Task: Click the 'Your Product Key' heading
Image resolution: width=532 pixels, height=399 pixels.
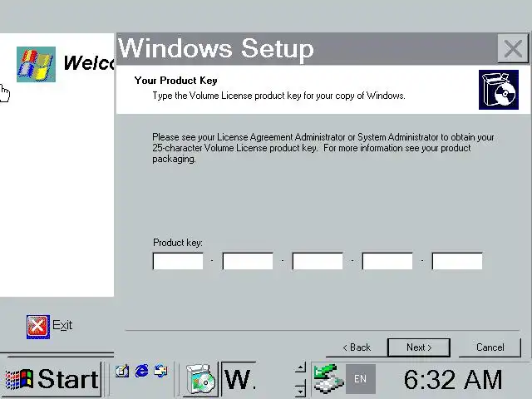Action: coord(175,81)
